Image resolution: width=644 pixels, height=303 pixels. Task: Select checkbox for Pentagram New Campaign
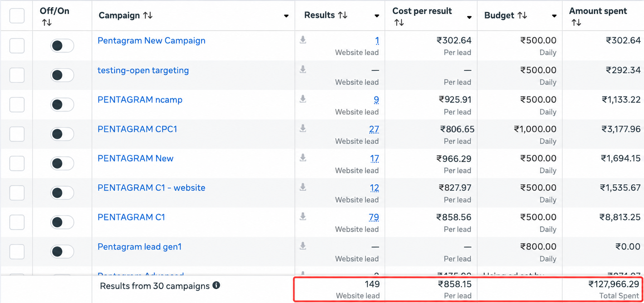[x=17, y=46]
